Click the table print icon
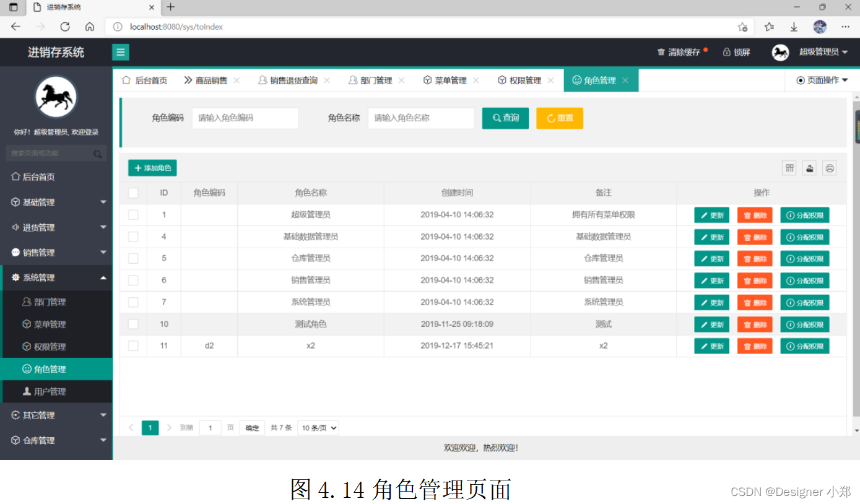This screenshot has width=860, height=504. point(830,168)
